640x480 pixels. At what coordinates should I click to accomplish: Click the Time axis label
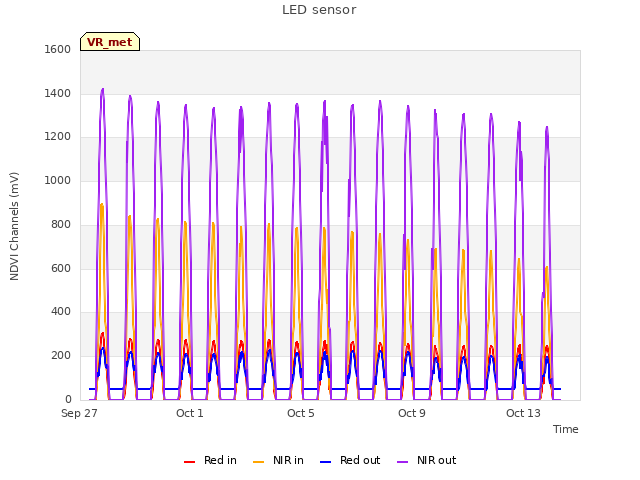coord(566,429)
